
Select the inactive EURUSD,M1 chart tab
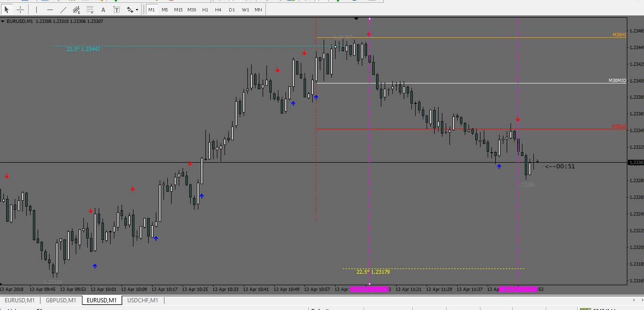[20, 300]
